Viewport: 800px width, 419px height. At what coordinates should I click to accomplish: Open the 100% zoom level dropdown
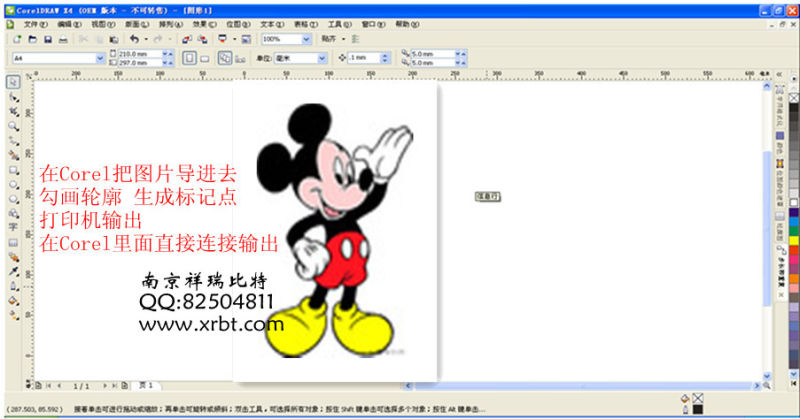pyautogui.click(x=306, y=39)
